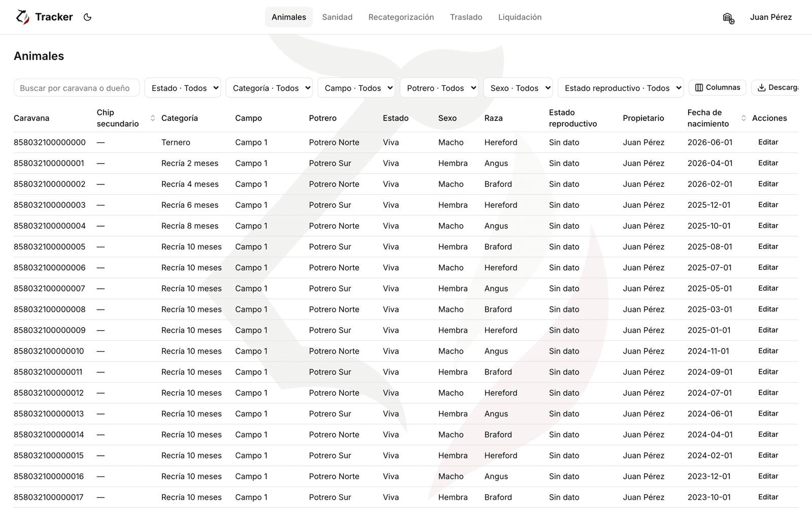Click Editar for caravana 858032100000003
The height and width of the screenshot is (508, 812).
(768, 205)
